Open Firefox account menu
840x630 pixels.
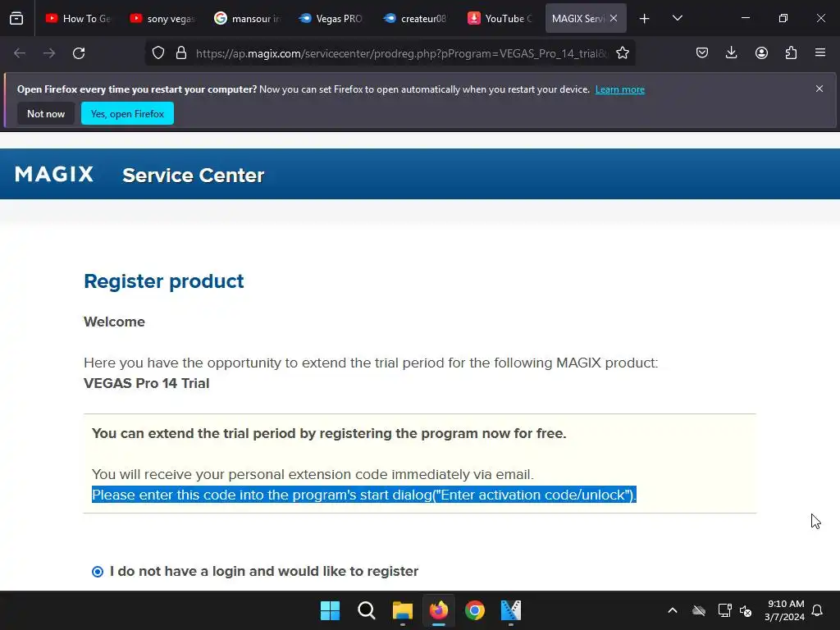(x=761, y=52)
